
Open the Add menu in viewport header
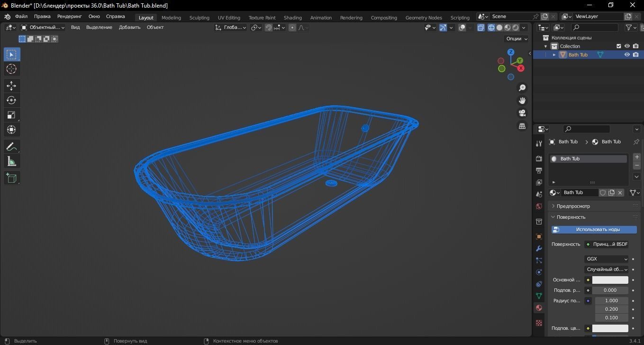click(129, 28)
